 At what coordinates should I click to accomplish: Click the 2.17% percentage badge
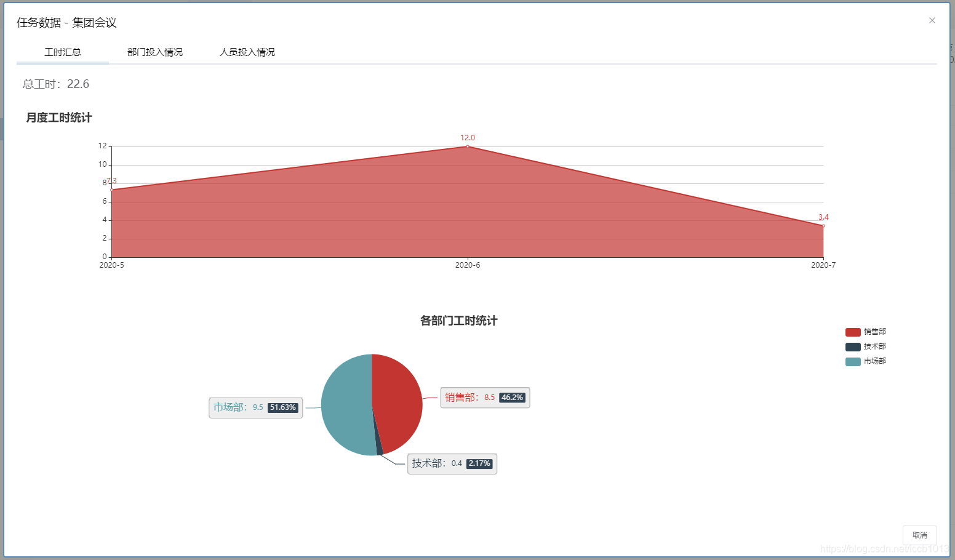(x=479, y=463)
